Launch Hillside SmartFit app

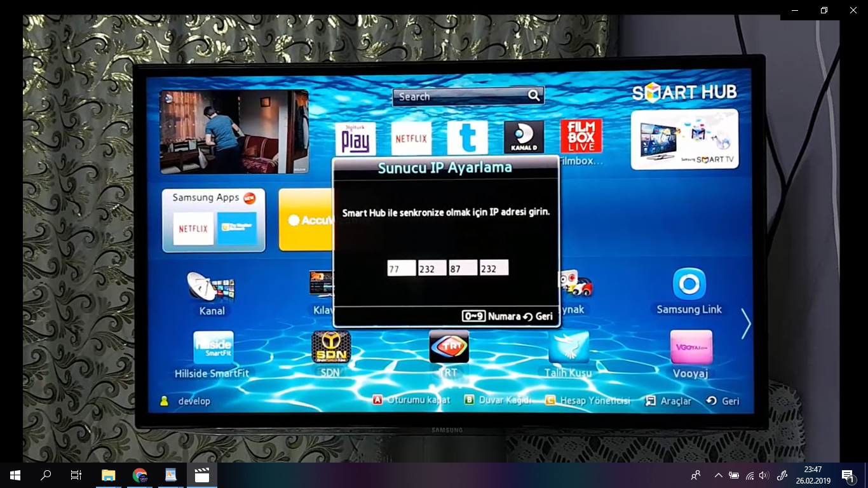pyautogui.click(x=213, y=348)
